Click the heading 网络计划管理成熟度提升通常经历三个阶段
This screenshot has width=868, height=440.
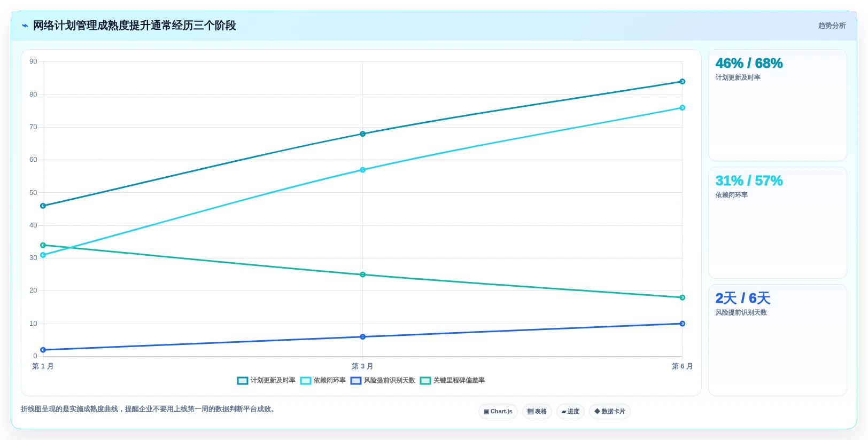134,26
